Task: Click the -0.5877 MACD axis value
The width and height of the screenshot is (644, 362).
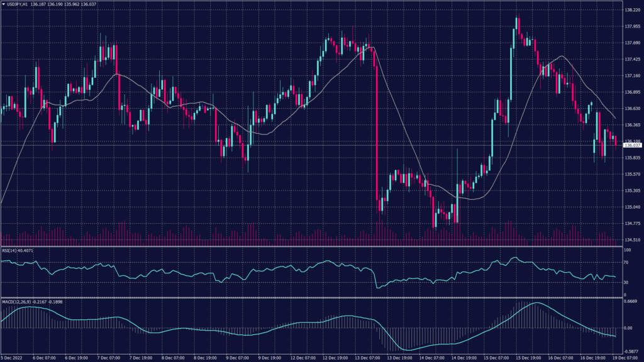Action: pyautogui.click(x=630, y=351)
